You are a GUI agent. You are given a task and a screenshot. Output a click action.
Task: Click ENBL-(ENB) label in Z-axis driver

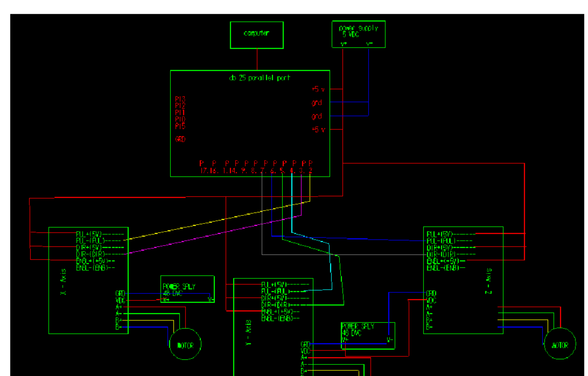443,268
